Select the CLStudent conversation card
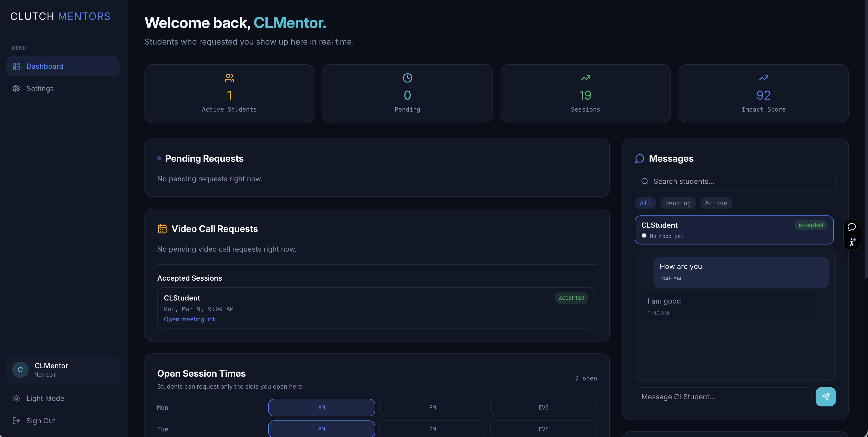 (x=734, y=230)
